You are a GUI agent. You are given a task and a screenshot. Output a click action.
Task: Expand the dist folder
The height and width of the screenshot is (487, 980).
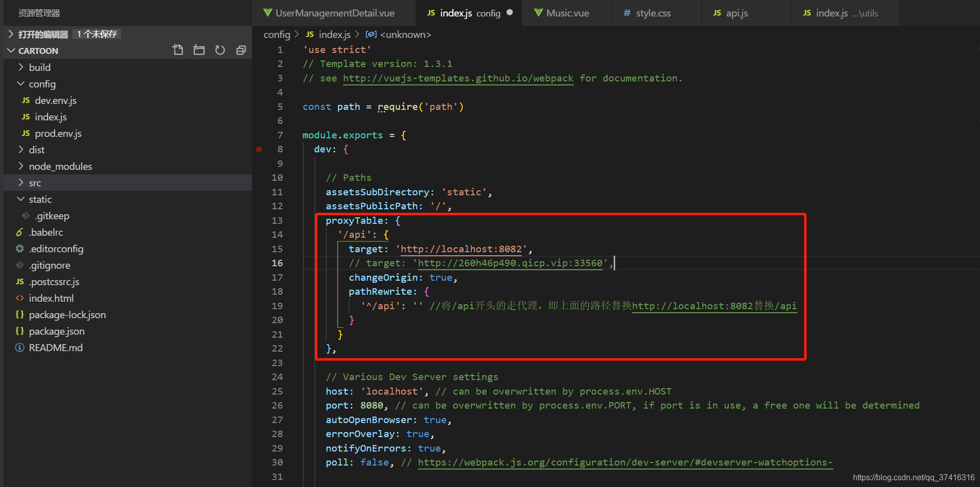[20, 149]
